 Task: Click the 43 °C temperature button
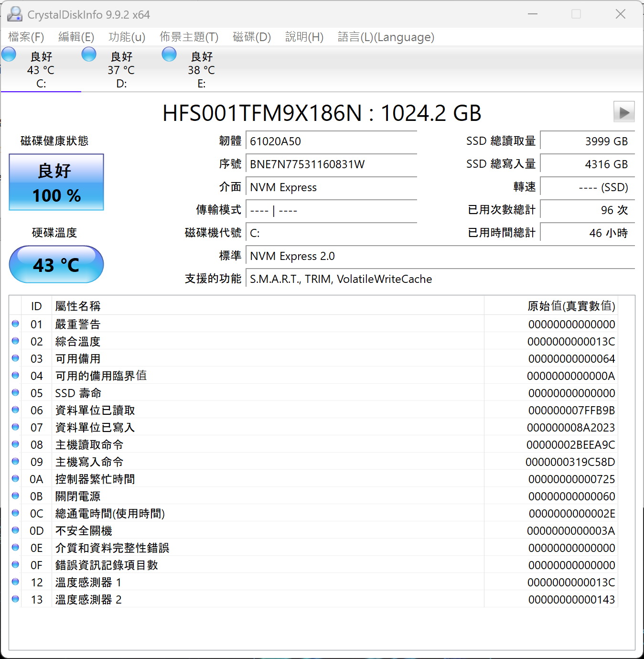(x=56, y=264)
